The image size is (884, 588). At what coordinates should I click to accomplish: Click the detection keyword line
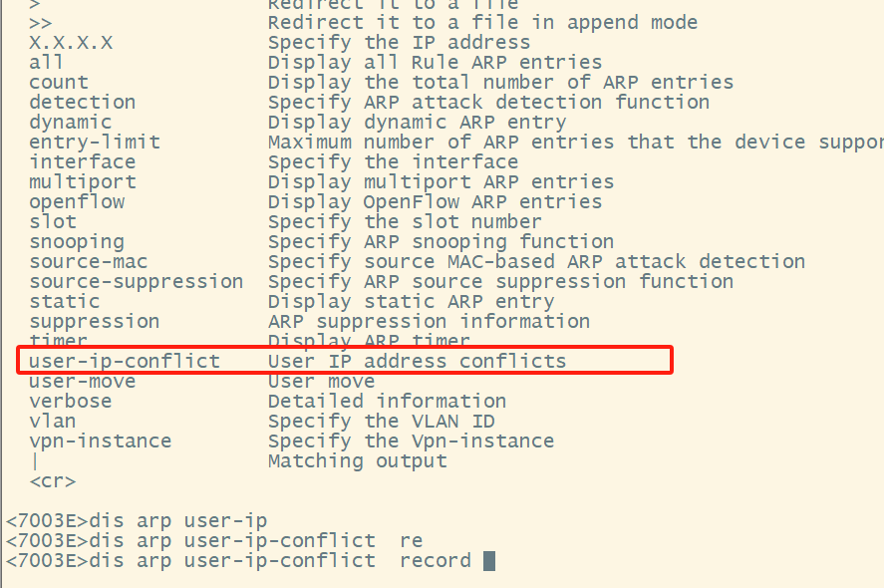82,102
